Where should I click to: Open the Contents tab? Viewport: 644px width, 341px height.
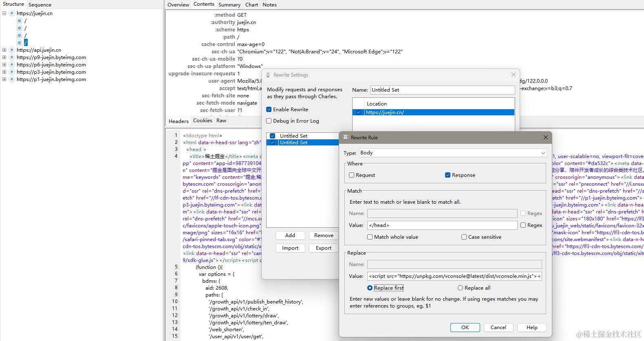point(204,4)
